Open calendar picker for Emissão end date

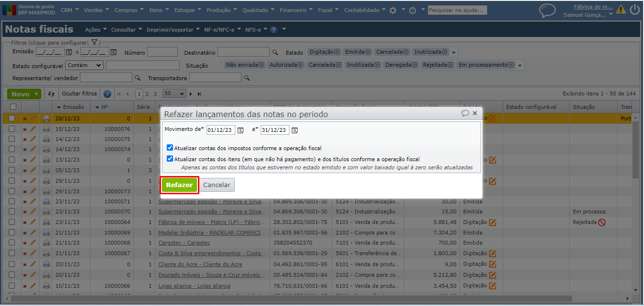tap(114, 52)
